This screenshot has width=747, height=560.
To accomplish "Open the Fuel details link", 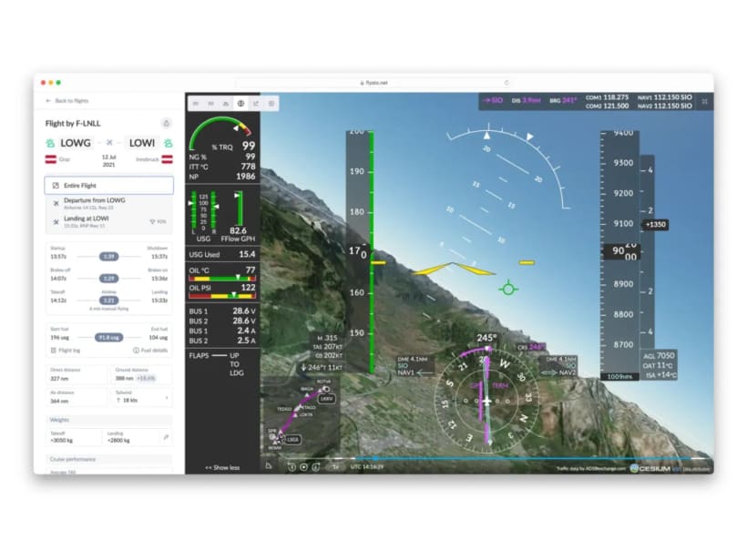I will pos(150,351).
